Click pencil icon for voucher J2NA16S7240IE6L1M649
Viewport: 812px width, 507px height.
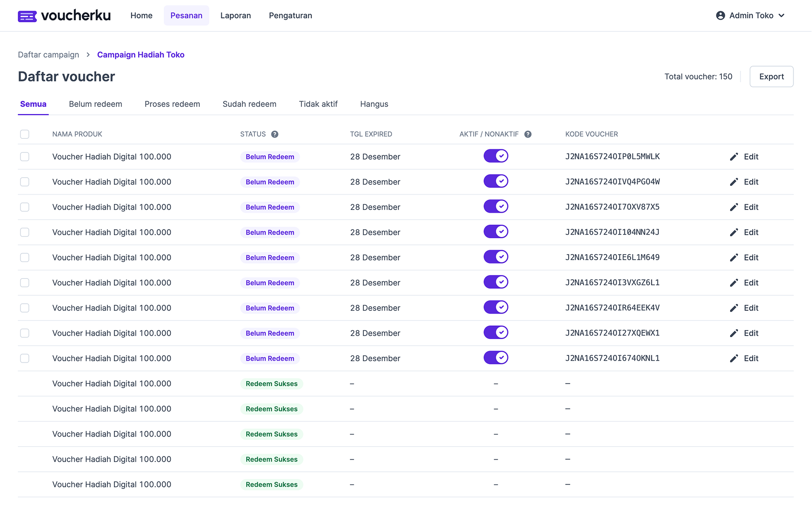(734, 258)
